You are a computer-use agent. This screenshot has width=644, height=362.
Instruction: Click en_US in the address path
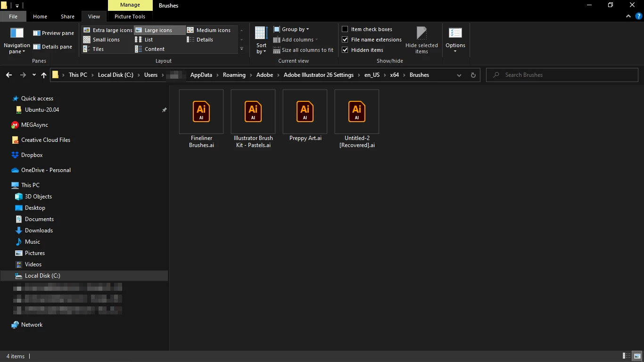(x=372, y=75)
